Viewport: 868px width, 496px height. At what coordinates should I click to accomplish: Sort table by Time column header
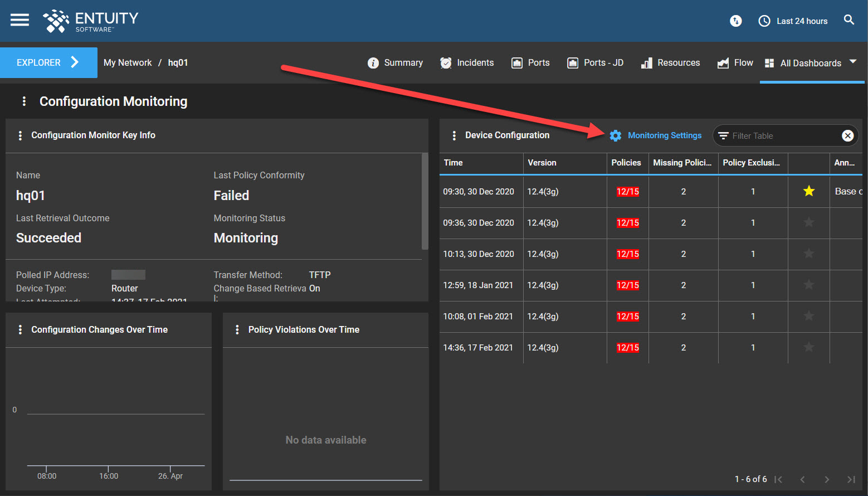(x=481, y=163)
